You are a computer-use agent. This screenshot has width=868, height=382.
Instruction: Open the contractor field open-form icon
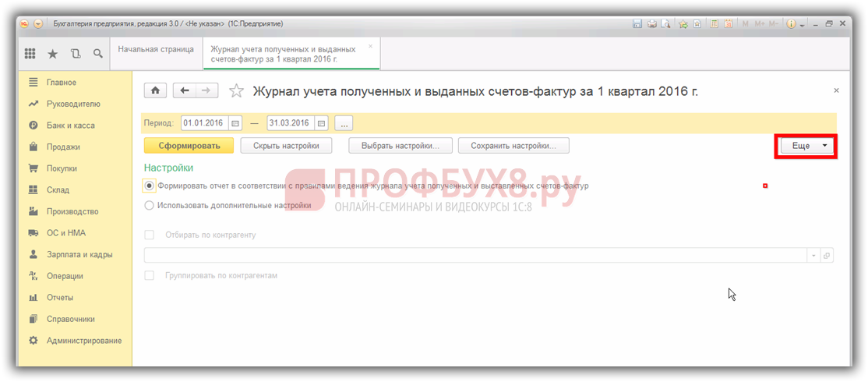[x=827, y=256]
